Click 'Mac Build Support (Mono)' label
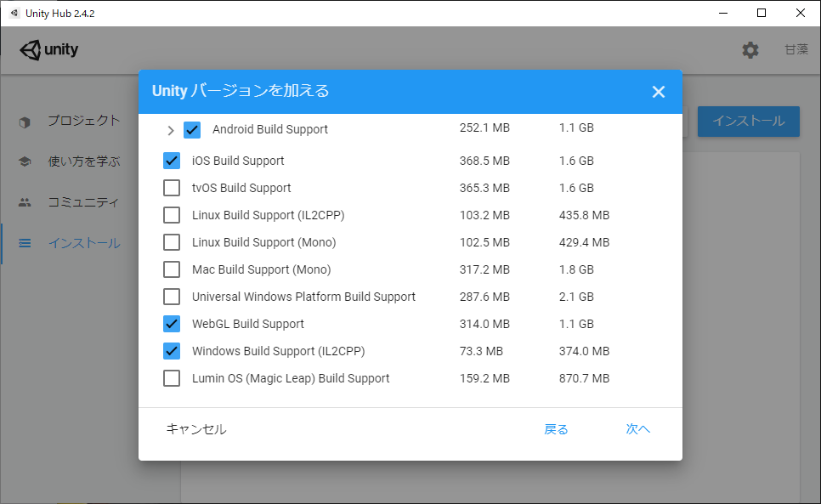Viewport: 821px width, 504px height. (261, 269)
